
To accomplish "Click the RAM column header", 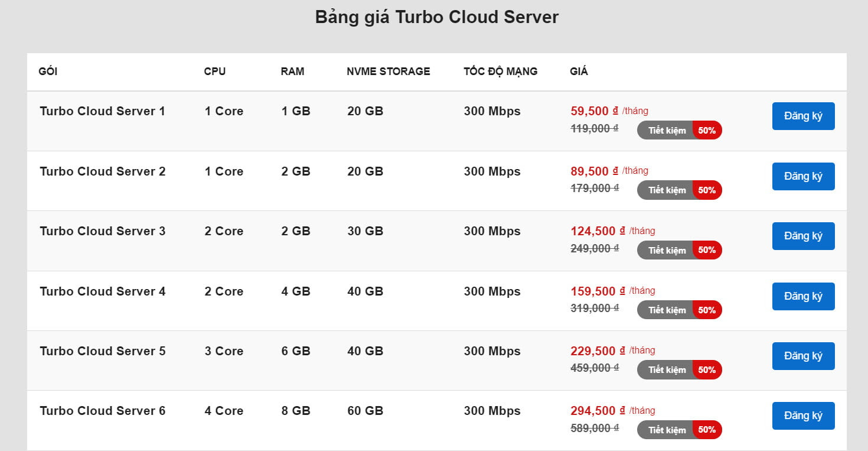I will [292, 71].
